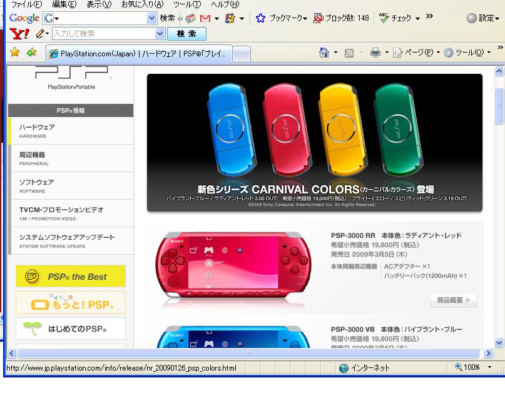Viewport: 505px width, 420px height.
Task: Click the 商品概要 button for Radiant Red
Action: tap(453, 300)
